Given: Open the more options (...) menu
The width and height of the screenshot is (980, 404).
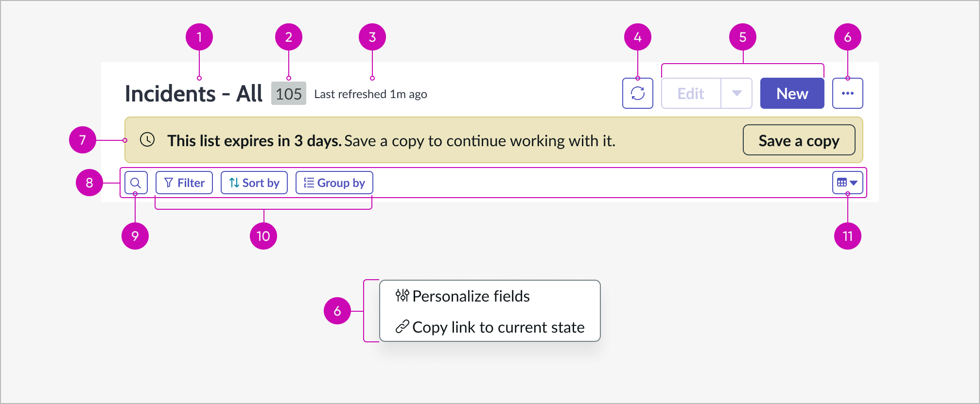Looking at the screenshot, I should [847, 93].
